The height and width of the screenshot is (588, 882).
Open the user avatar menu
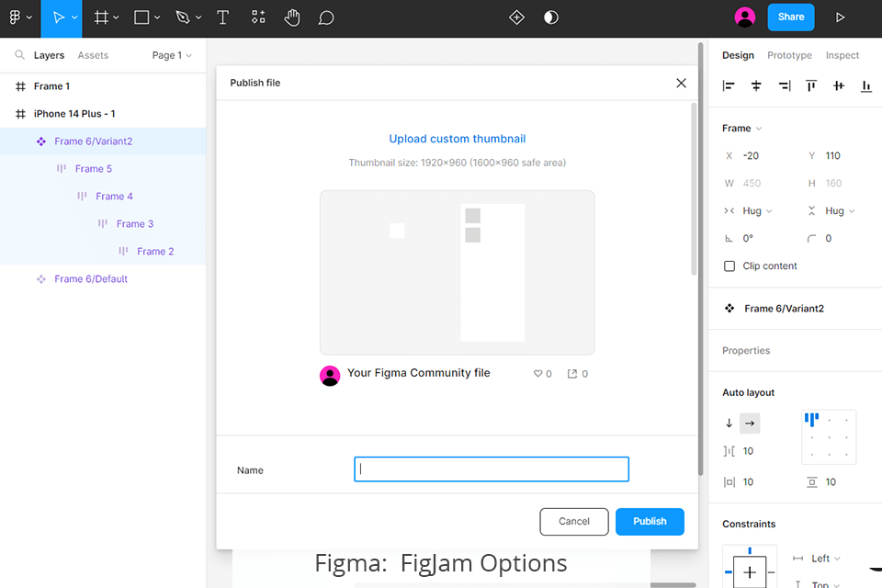pos(745,17)
